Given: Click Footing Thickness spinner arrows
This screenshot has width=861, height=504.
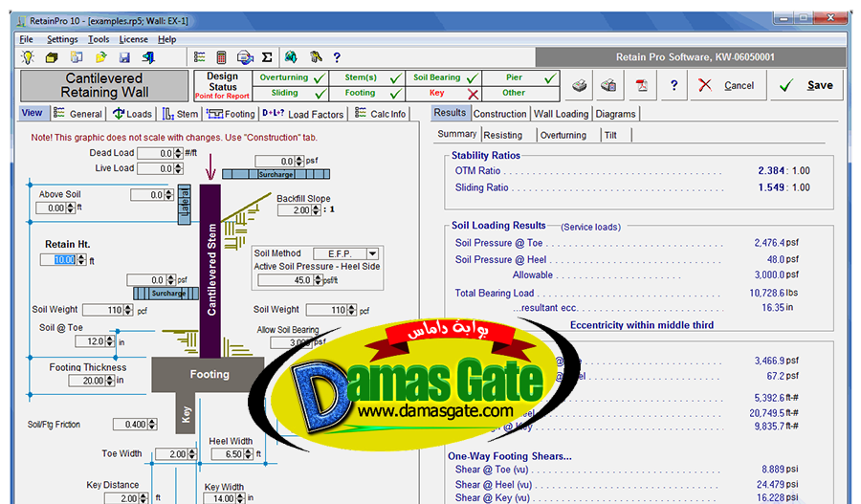Looking at the screenshot, I should tap(110, 381).
